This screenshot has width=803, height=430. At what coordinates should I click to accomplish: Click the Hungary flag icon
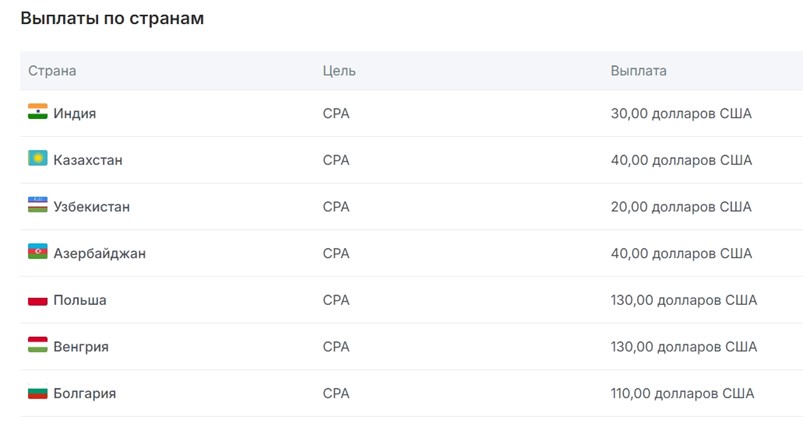tap(37, 345)
